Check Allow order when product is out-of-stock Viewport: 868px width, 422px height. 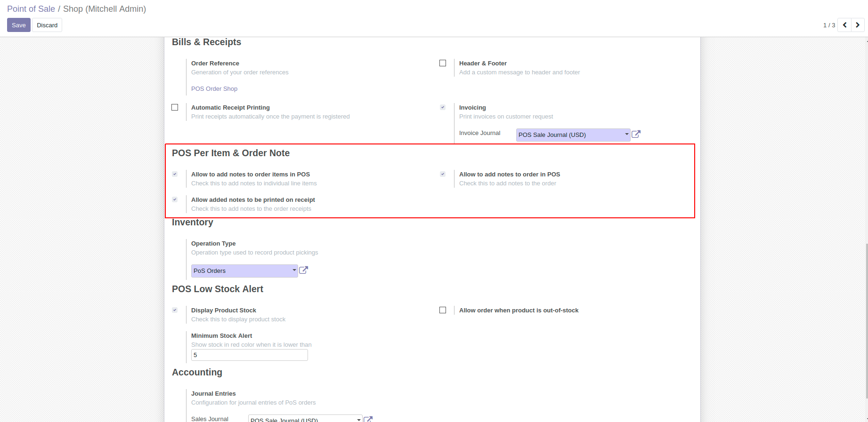(443, 310)
